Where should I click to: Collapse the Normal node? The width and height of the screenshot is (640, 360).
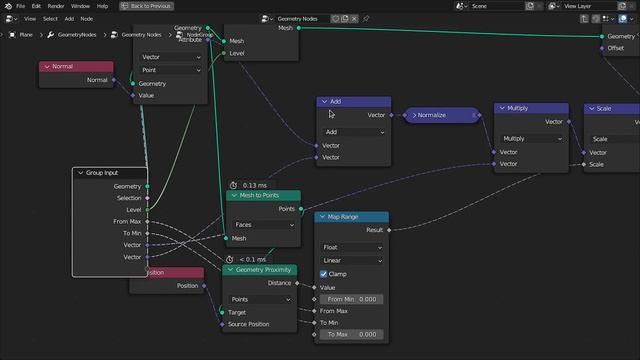47,67
